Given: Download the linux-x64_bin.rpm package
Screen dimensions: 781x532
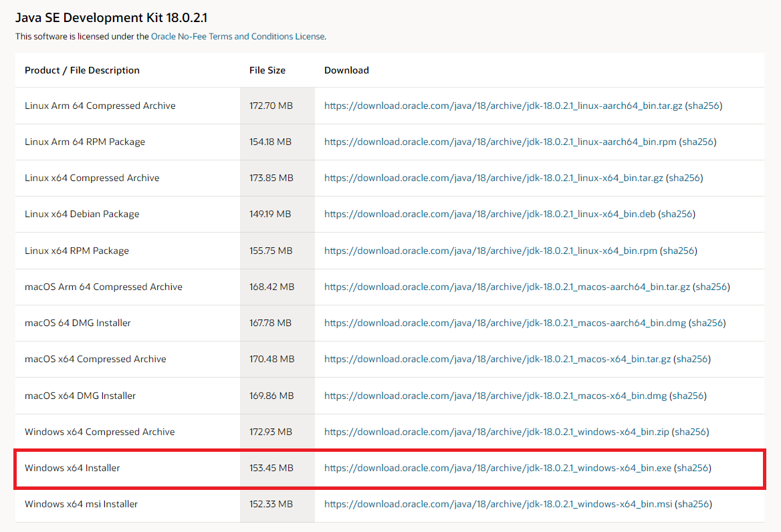Looking at the screenshot, I should pos(491,251).
